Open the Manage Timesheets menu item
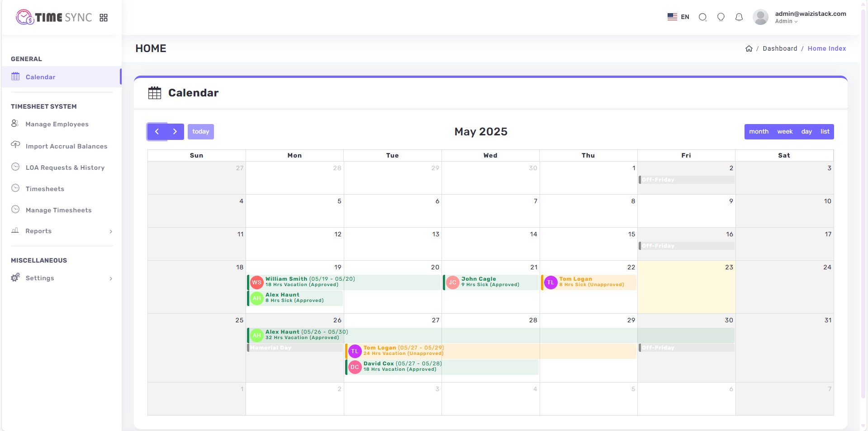Image resolution: width=868 pixels, height=431 pixels. click(58, 210)
